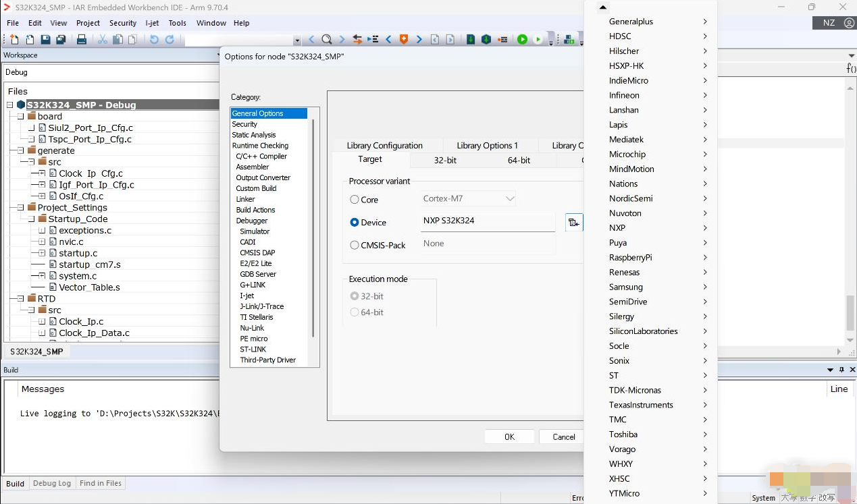This screenshot has height=504, width=857.
Task: Click the Paste toolbar icon
Action: pos(132,40)
